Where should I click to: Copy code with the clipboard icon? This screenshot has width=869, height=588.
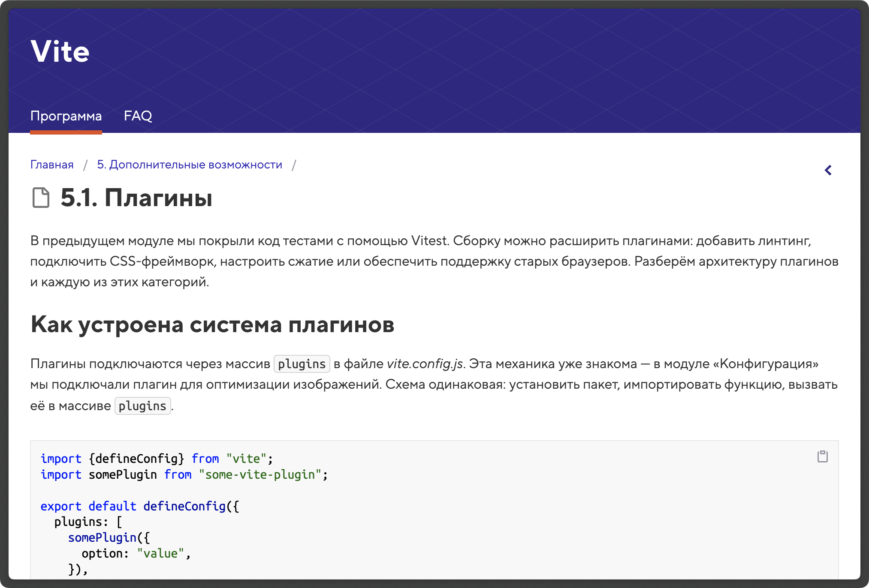(x=822, y=456)
